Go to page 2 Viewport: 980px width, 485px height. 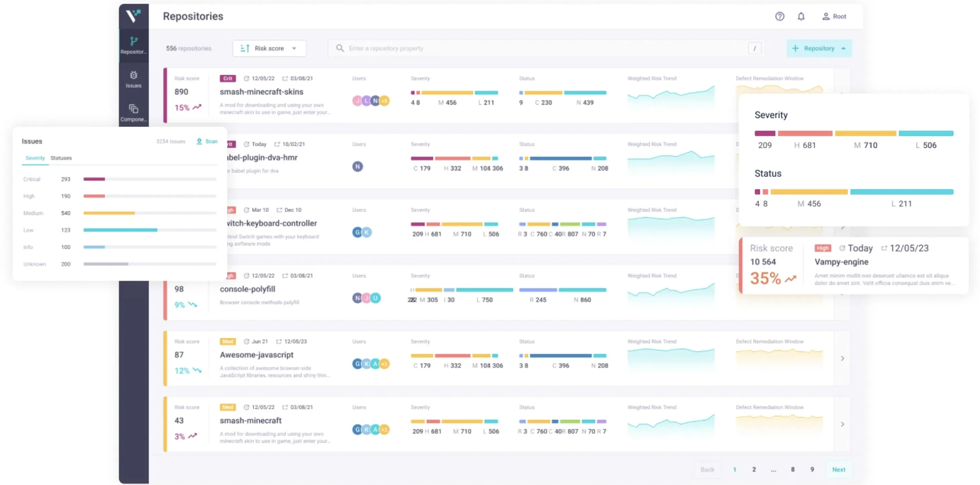pyautogui.click(x=754, y=470)
